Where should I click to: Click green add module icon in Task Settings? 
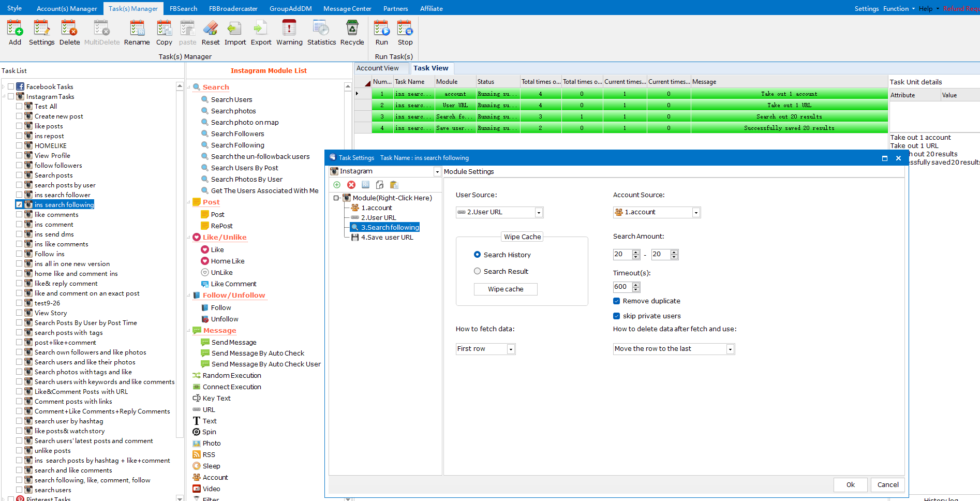(337, 185)
